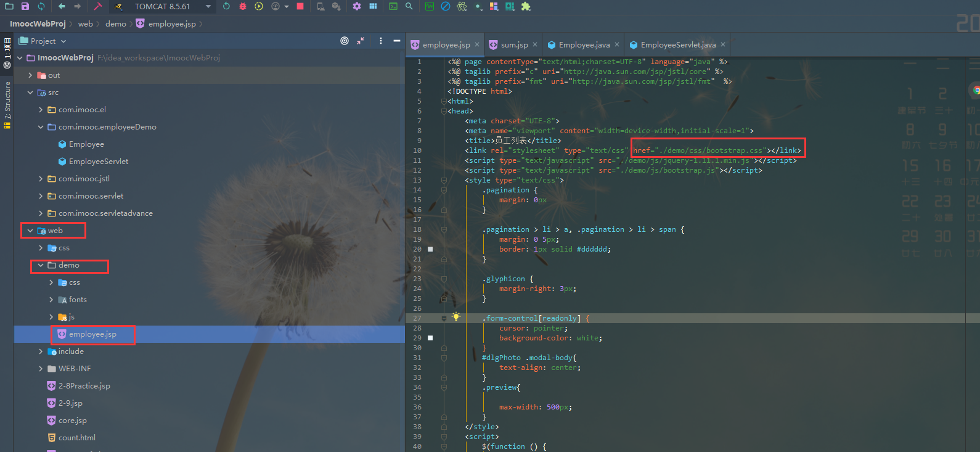
Task: Open the profiler dropdown arrow
Action: [x=287, y=7]
